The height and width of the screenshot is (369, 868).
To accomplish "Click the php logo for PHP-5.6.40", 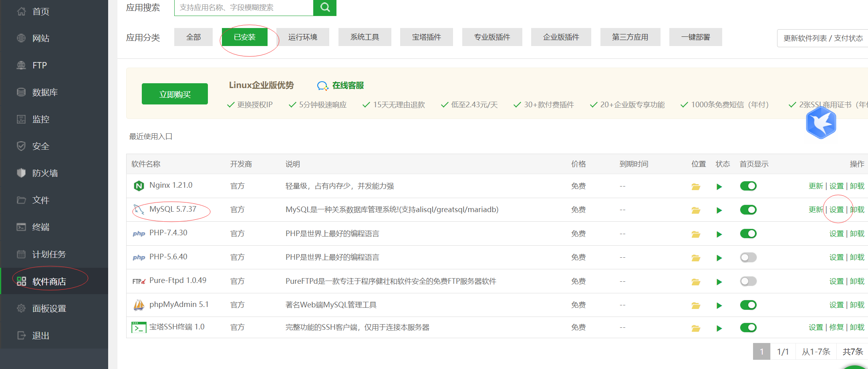I will click(139, 257).
